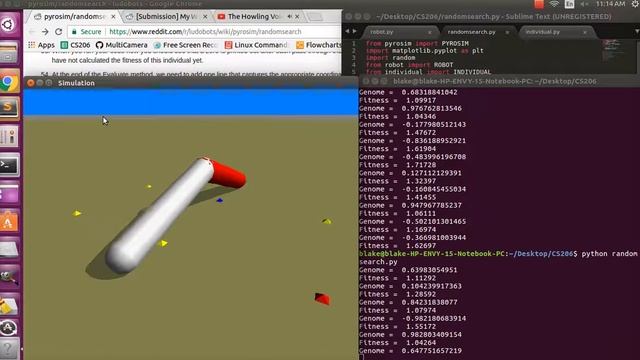Click the 'from robot import ROBOT' code line

[409, 65]
